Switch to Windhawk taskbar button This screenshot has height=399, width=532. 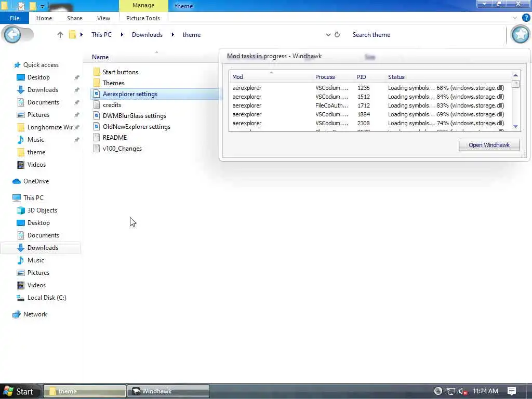click(168, 391)
